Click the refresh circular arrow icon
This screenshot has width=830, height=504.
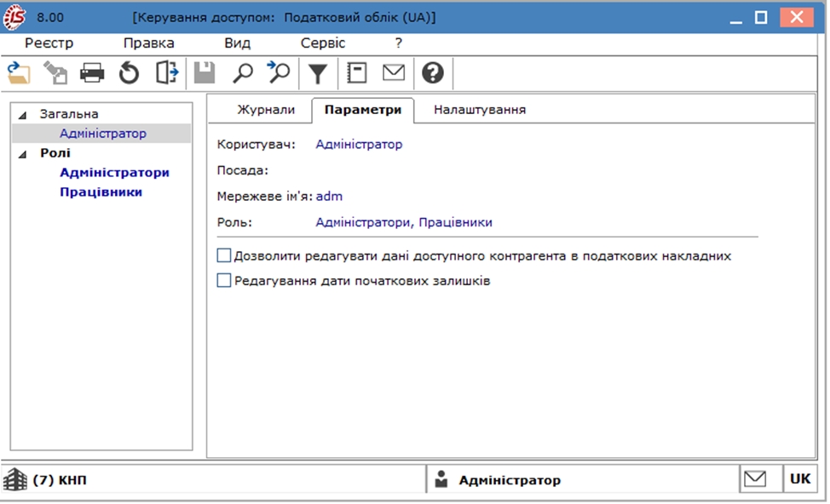point(129,72)
